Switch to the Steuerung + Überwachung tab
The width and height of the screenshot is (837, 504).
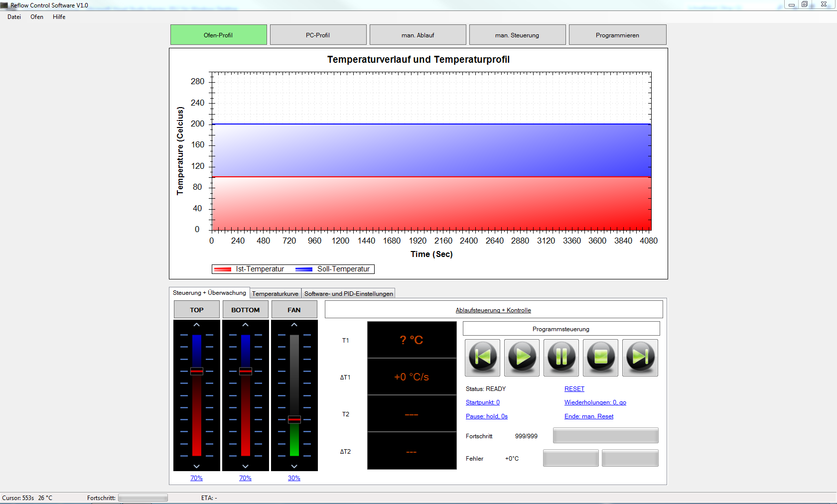pos(209,293)
